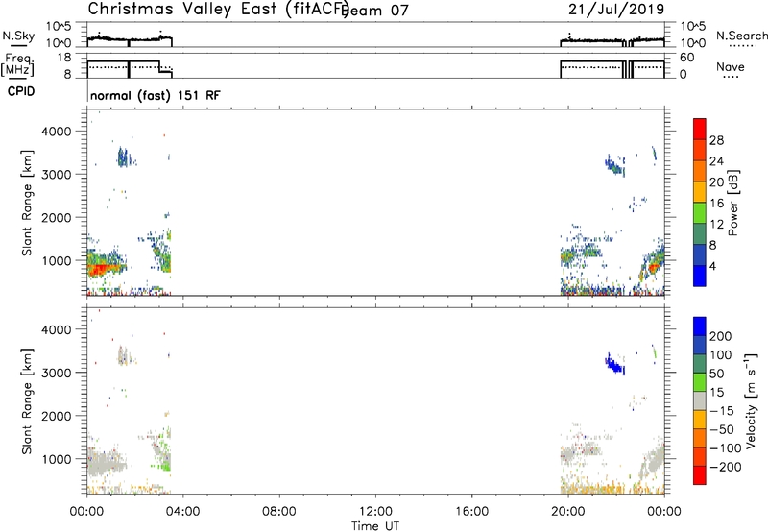768x532 pixels.
Task: Click the 'Slant Range [km]' label of velocity panel
Action: [27, 401]
